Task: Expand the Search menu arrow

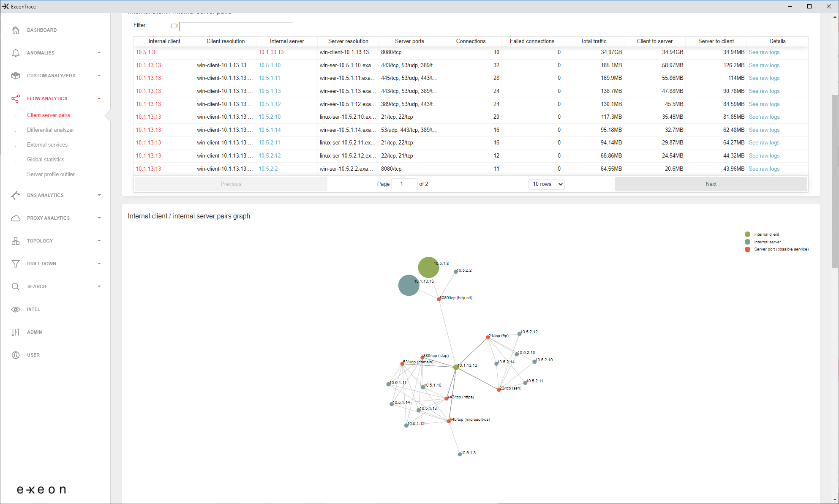Action: click(x=99, y=286)
